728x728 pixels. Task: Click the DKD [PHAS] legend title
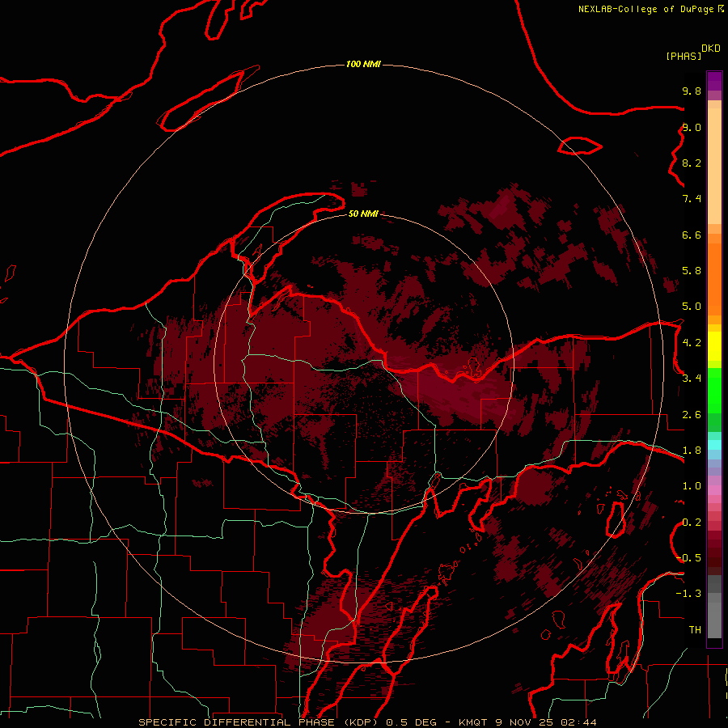click(693, 52)
